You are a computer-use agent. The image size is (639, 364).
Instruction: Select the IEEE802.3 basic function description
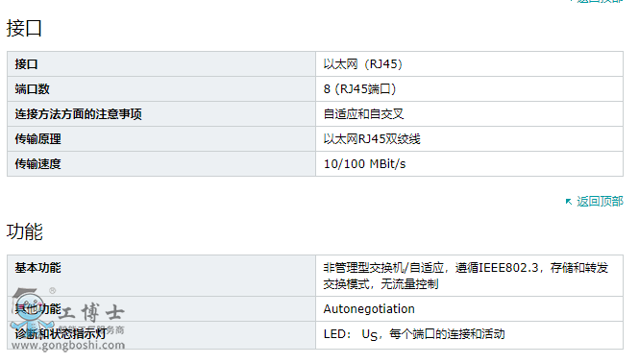(466, 276)
